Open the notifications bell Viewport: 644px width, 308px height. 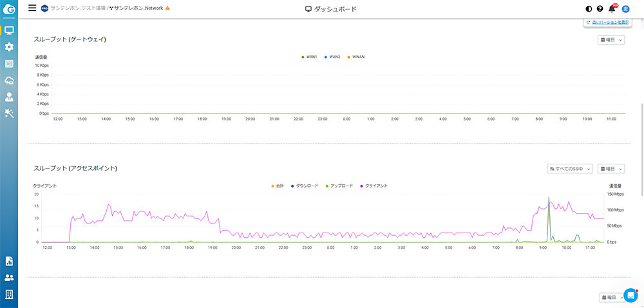pyautogui.click(x=612, y=8)
